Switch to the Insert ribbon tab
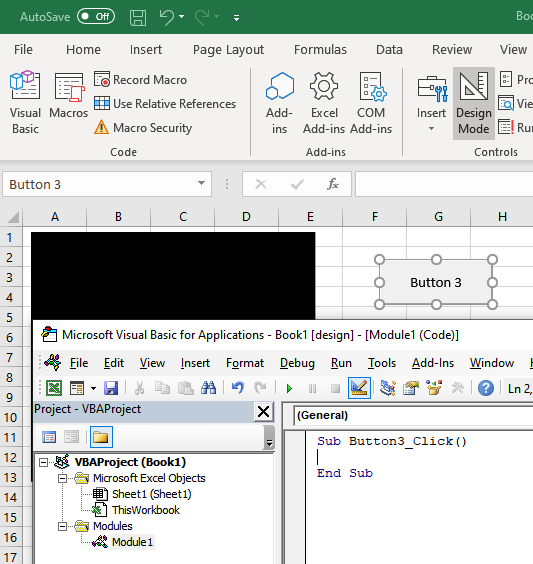Viewport: 533px width, 564px height. [x=146, y=49]
